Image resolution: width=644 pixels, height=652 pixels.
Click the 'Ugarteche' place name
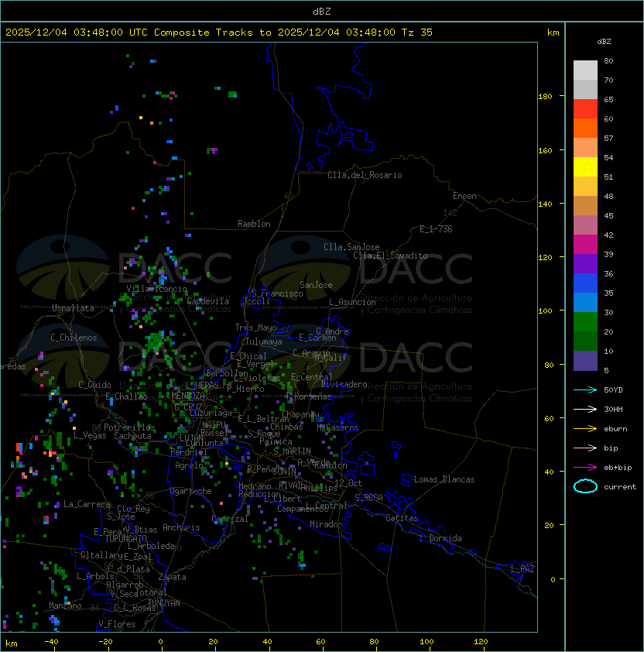191,491
